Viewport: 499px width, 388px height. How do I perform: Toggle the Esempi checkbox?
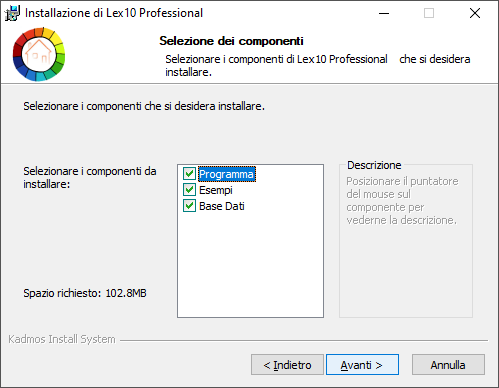point(189,190)
